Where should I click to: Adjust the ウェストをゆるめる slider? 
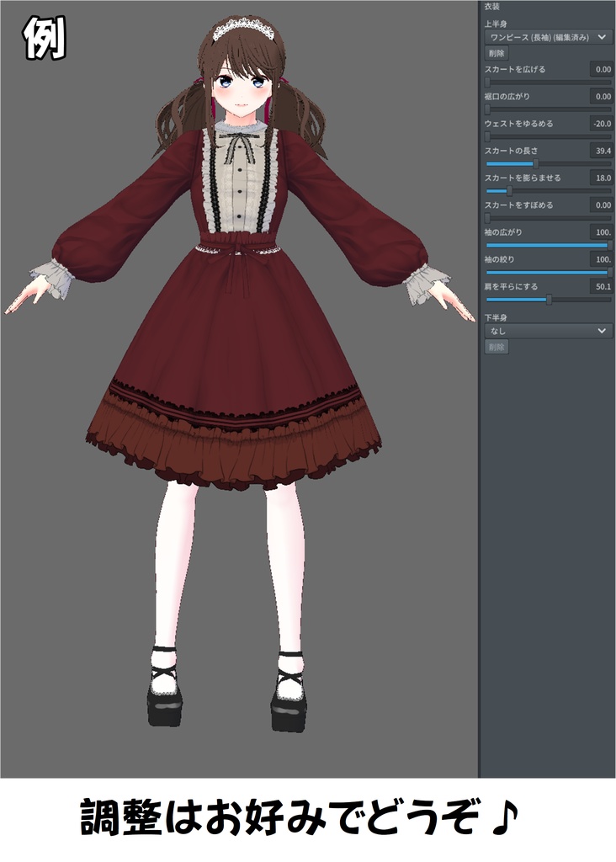(x=549, y=136)
